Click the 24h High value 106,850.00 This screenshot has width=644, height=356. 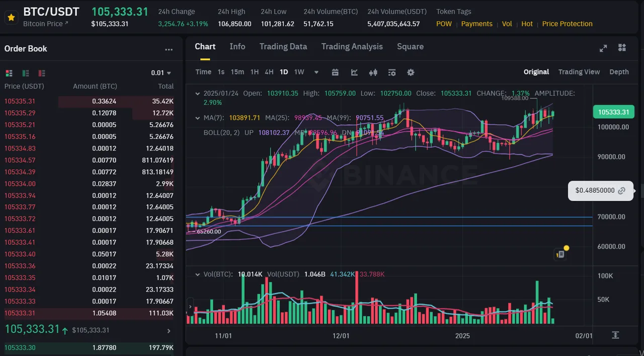tap(234, 24)
